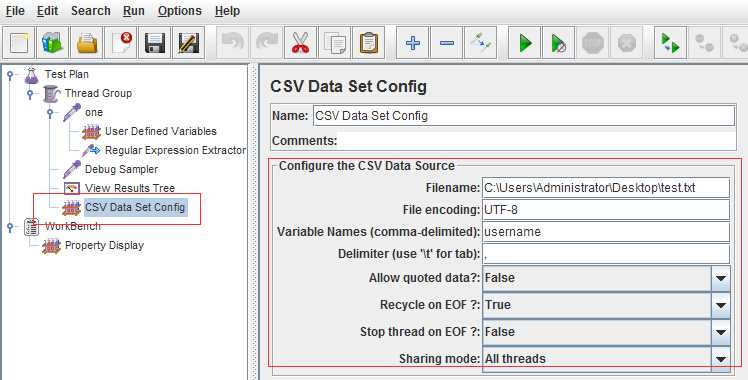Image resolution: width=748 pixels, height=380 pixels.
Task: Open Recycle on EOF dropdown
Action: pos(720,305)
